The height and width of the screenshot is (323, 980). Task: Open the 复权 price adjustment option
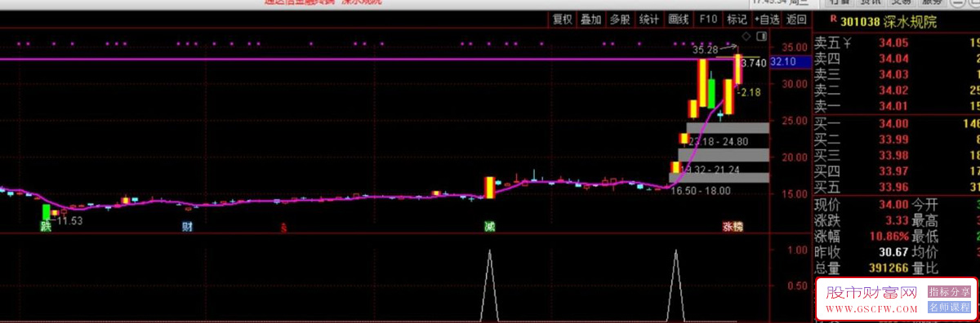point(562,20)
